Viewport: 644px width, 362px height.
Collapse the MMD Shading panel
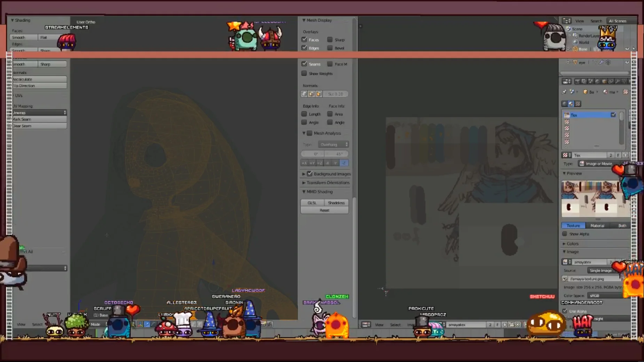(x=304, y=192)
